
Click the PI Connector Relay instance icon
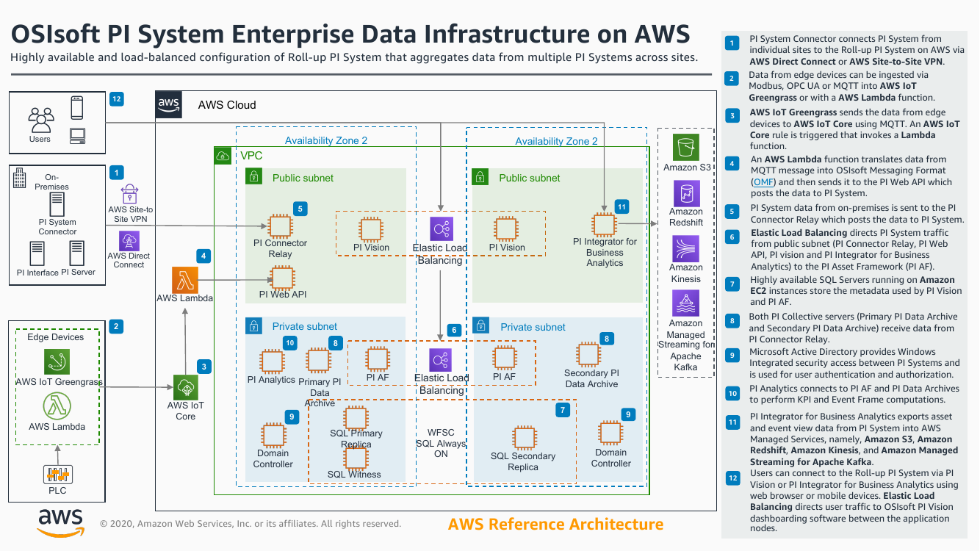point(280,226)
